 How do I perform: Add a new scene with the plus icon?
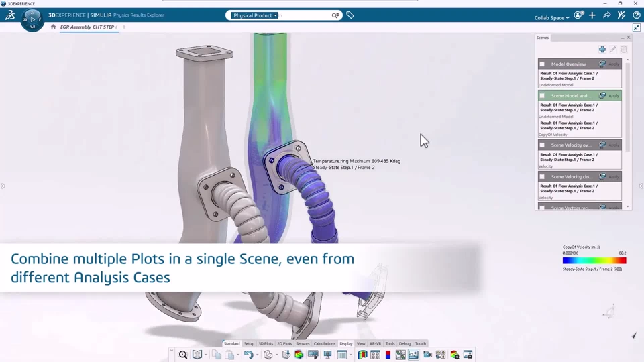coord(602,49)
